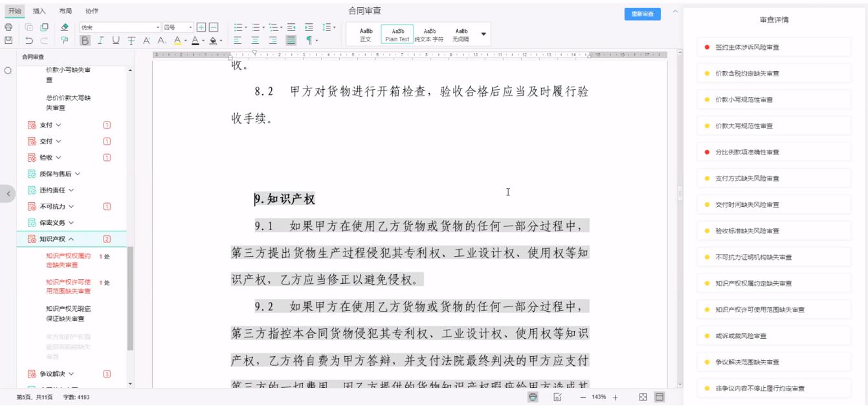Toggle bold formatting (B)
Viewport: 868px width, 406px height.
pos(85,40)
